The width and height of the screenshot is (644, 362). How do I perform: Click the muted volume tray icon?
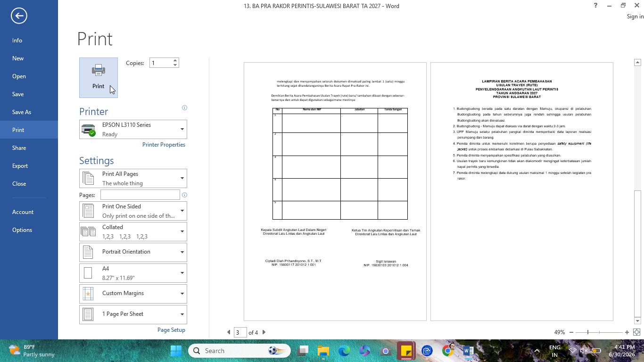point(584,351)
